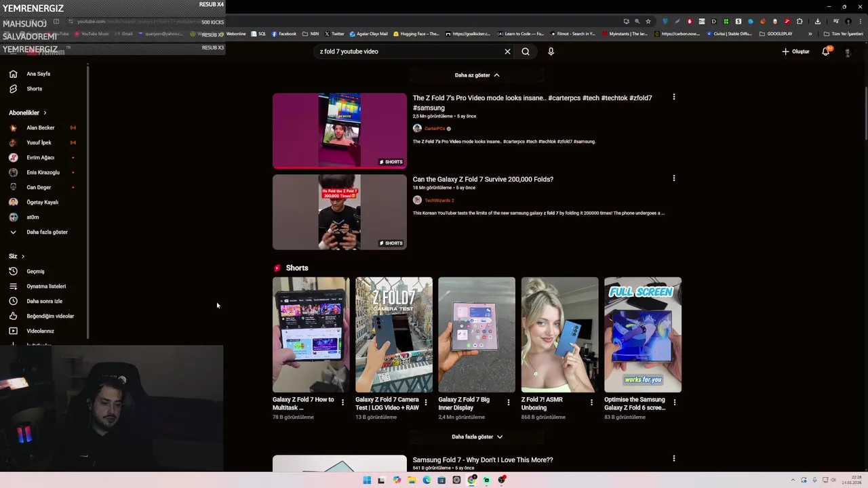Open Videolarınız icon in sidebar

click(13, 331)
